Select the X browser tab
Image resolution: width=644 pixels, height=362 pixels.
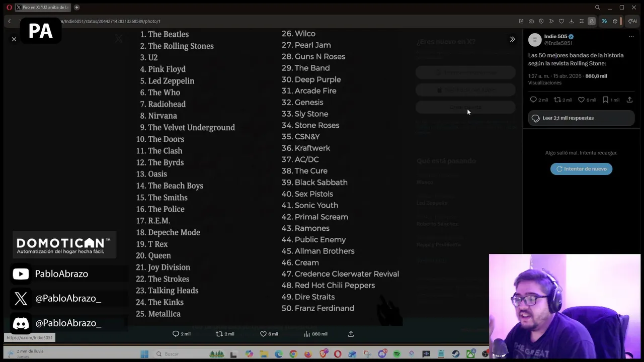click(43, 8)
